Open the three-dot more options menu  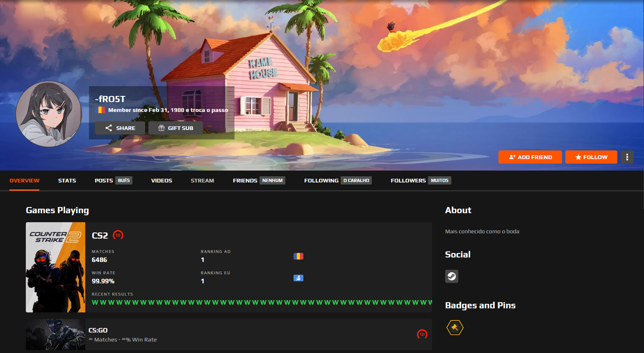627,157
